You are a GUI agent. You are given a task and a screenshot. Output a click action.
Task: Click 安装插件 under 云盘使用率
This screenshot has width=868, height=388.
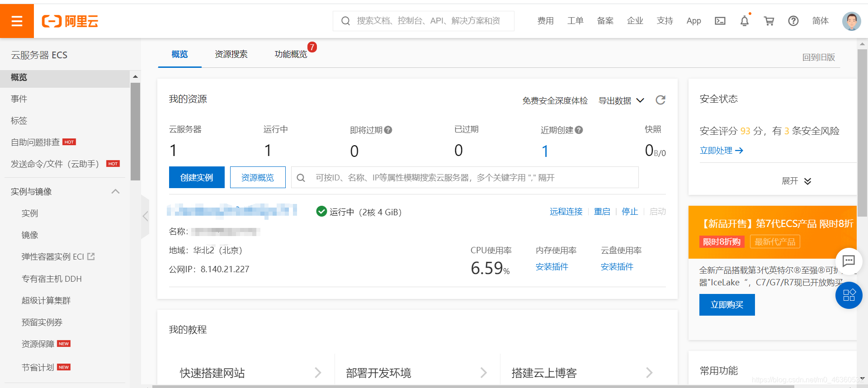click(617, 267)
